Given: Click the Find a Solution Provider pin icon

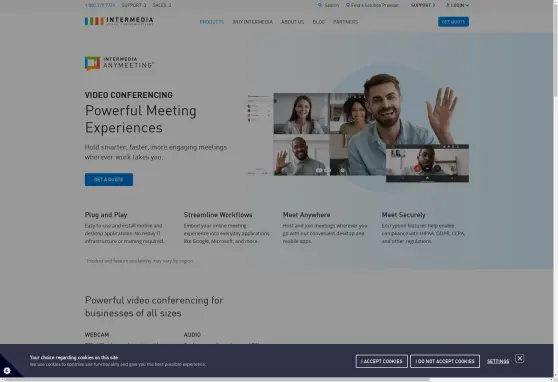Looking at the screenshot, I should (348, 5).
